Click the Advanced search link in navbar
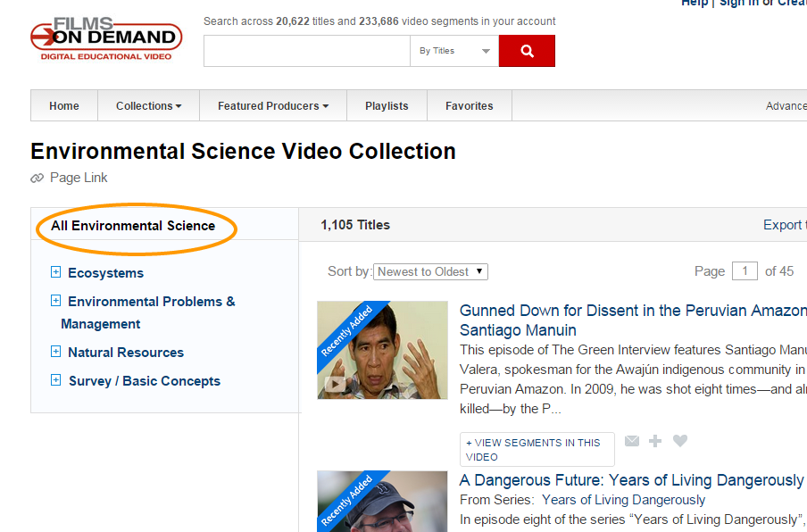The image size is (807, 532). point(786,106)
